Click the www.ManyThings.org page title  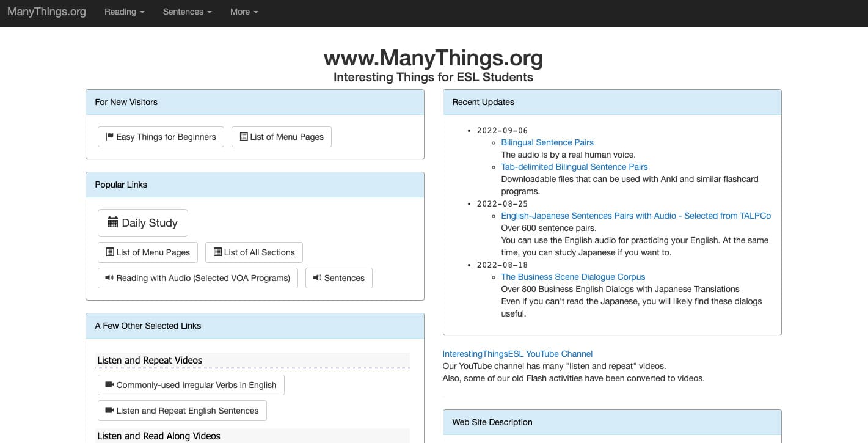433,58
